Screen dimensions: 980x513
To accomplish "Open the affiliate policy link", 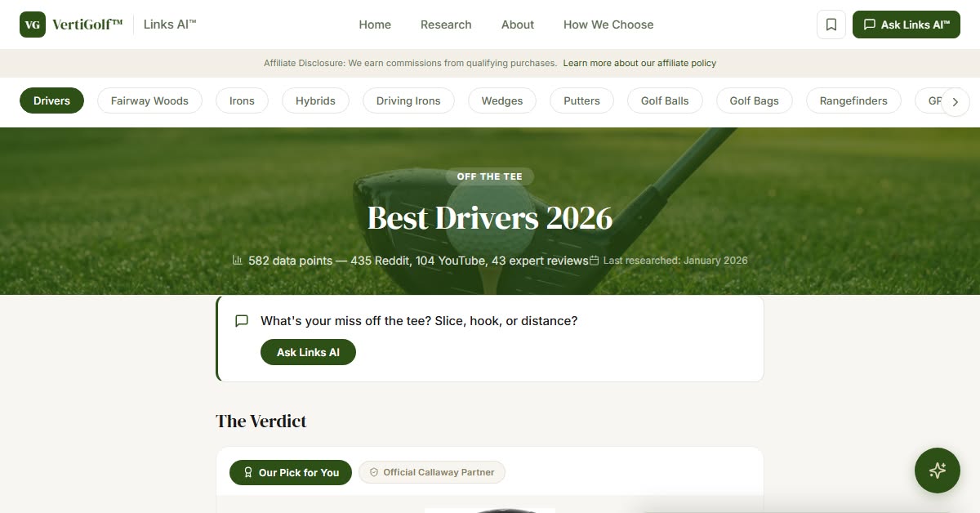I will (x=639, y=63).
